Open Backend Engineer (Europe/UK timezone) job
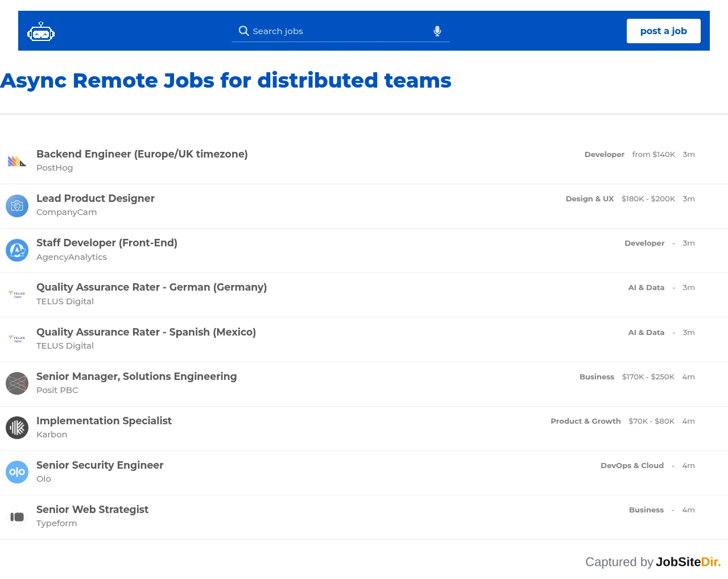The image size is (728, 579). pyautogui.click(x=142, y=154)
